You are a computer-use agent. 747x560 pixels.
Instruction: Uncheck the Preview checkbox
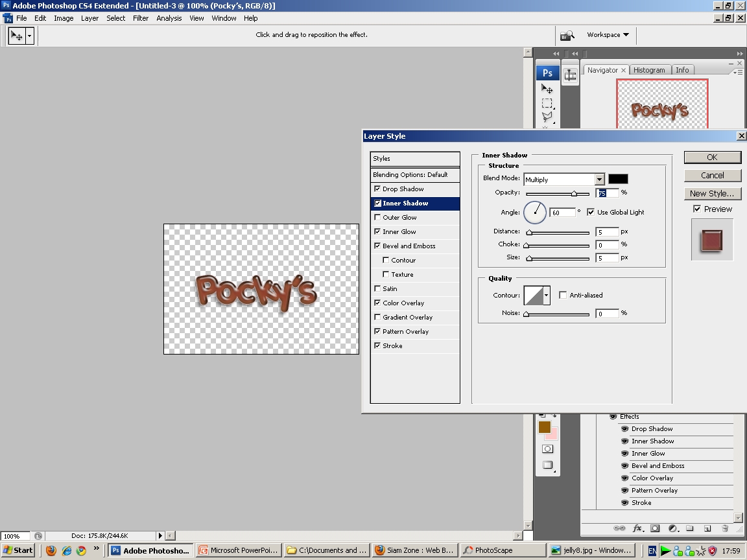(697, 209)
